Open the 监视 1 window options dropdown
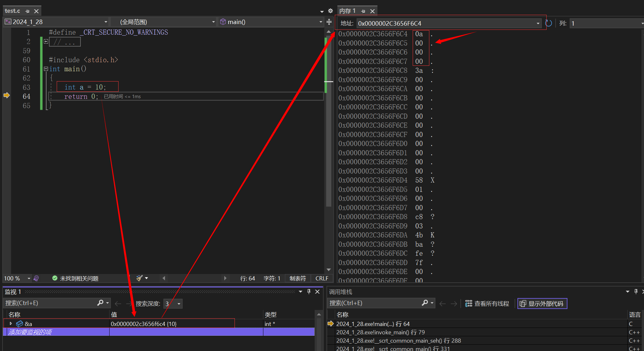644x351 pixels. click(x=300, y=292)
